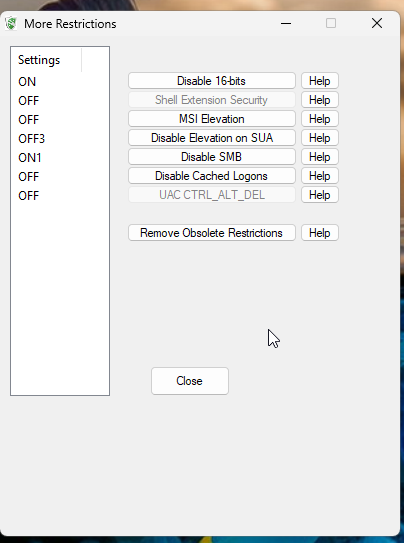Click Remove Obsolete Restrictions button
Image resolution: width=404 pixels, height=543 pixels.
pos(212,233)
